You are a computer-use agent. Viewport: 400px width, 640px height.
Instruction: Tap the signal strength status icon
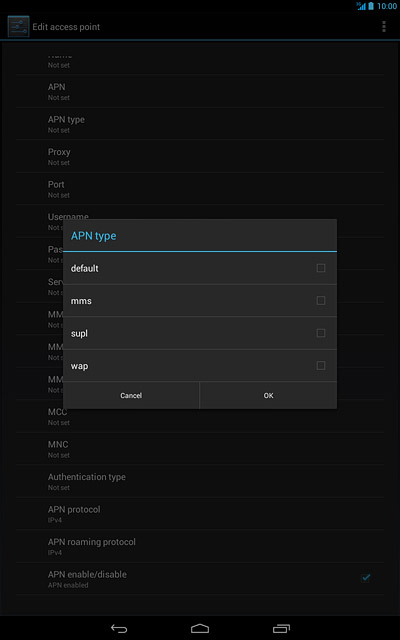pyautogui.click(x=361, y=6)
